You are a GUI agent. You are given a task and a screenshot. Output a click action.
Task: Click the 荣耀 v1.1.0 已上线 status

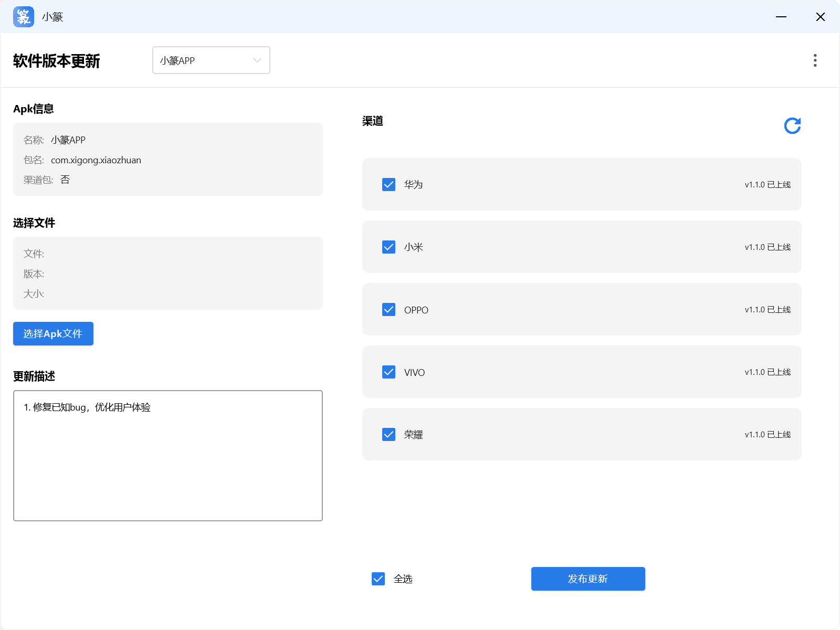(768, 435)
